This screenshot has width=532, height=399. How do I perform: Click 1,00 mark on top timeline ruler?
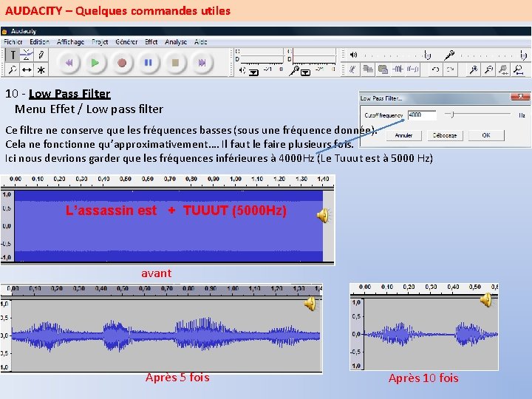click(236, 179)
